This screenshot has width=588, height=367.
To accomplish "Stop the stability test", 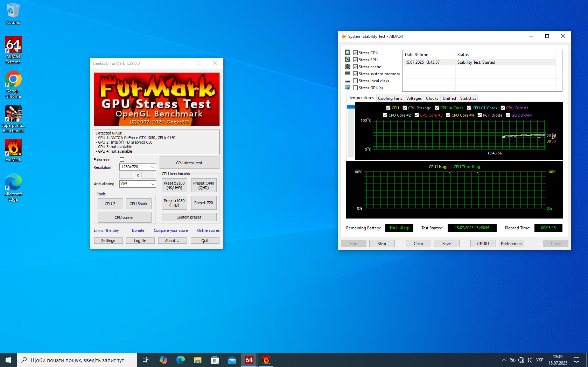I will [382, 244].
